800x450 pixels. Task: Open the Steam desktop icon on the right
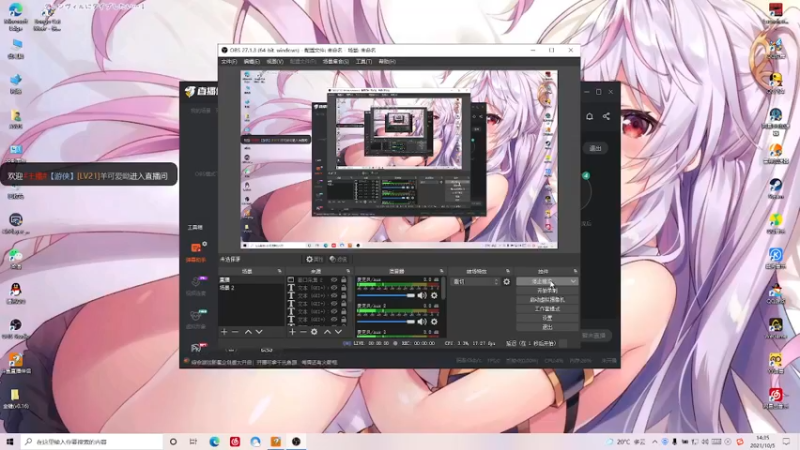pyautogui.click(x=776, y=188)
